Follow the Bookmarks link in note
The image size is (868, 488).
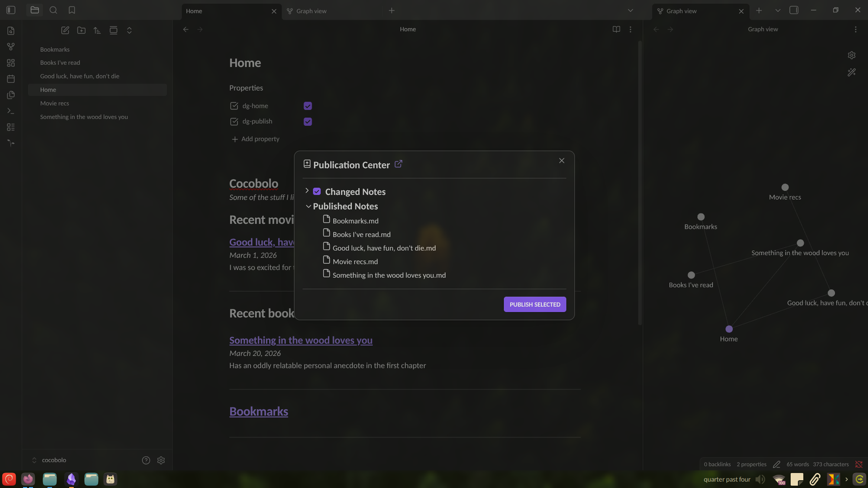click(258, 411)
